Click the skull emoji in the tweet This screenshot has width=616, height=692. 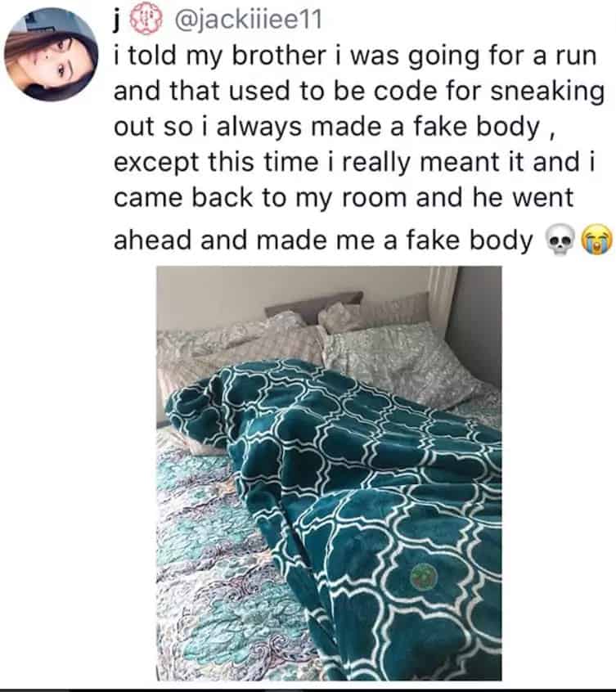pos(560,240)
